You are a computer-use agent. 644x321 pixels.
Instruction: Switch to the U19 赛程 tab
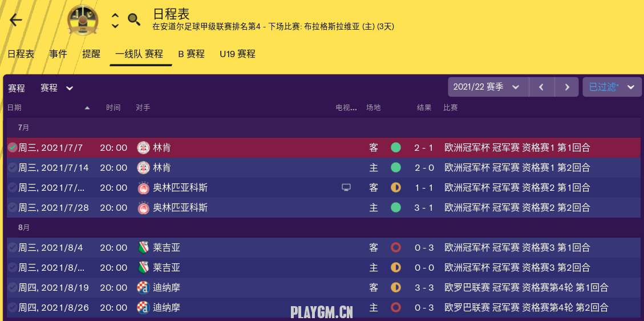[237, 54]
